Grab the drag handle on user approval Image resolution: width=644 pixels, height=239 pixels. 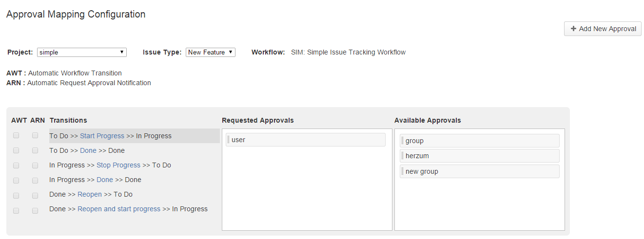pos(228,140)
